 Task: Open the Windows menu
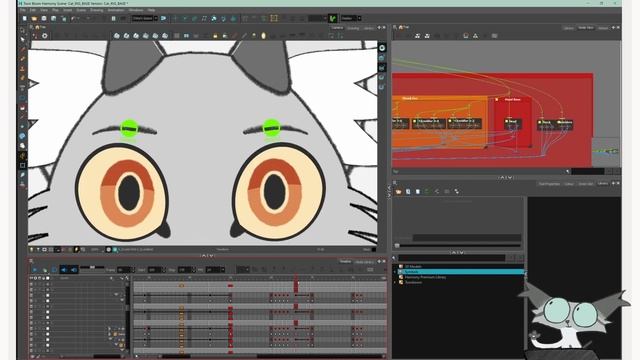tap(136, 10)
